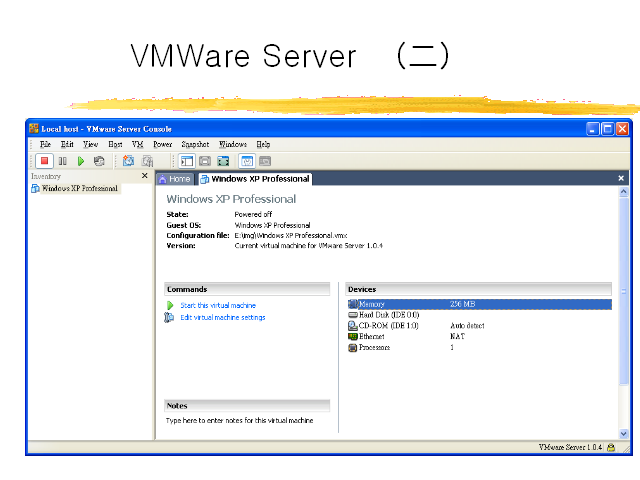Open the Edit menu
This screenshot has width=640, height=480.
(x=67, y=144)
